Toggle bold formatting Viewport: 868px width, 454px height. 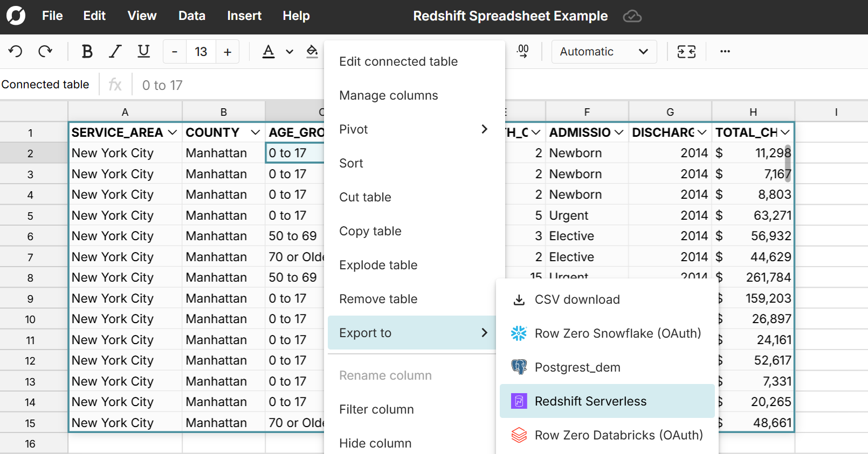pos(87,52)
